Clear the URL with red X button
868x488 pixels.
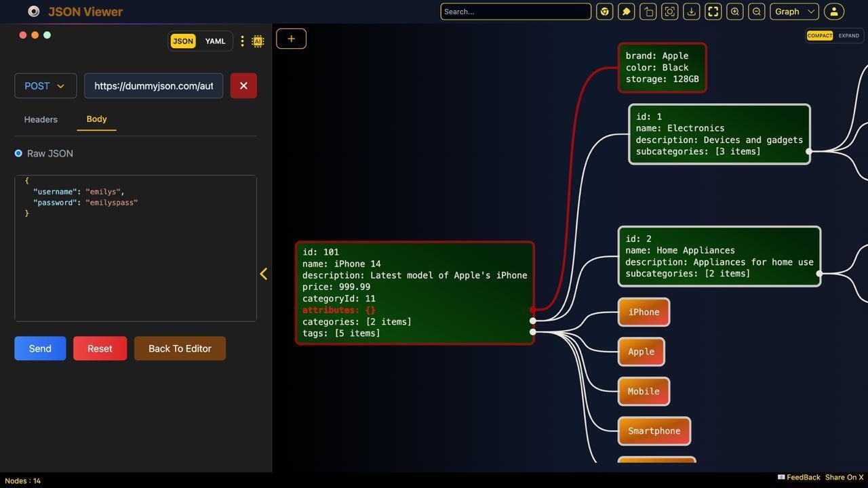pos(243,86)
